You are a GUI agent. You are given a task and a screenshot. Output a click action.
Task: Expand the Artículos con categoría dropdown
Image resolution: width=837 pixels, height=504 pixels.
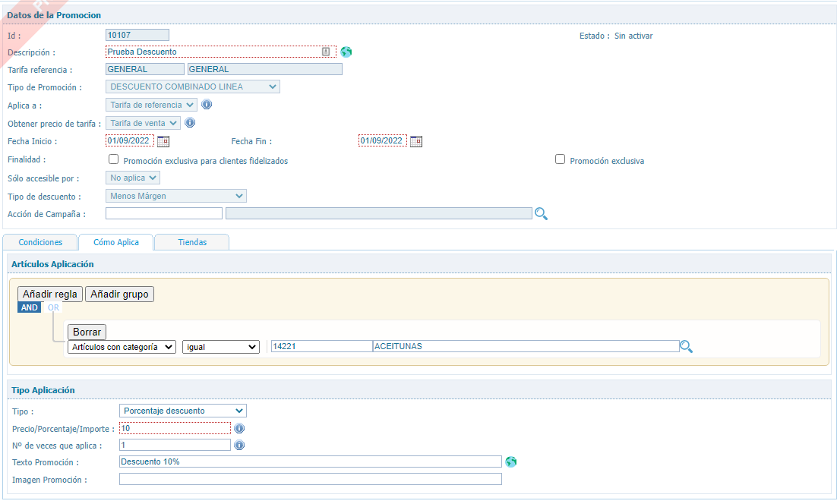pos(122,347)
